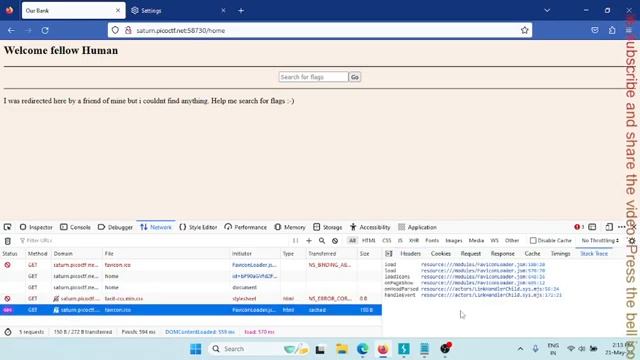The image size is (640, 360).
Task: Filter requests by WS
Action: click(x=494, y=241)
